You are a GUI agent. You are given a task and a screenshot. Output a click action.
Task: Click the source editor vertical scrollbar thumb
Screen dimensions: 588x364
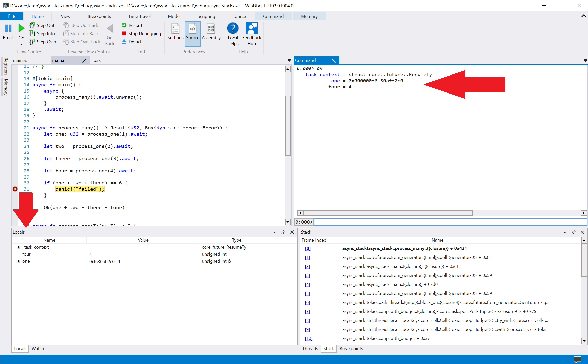click(x=288, y=126)
